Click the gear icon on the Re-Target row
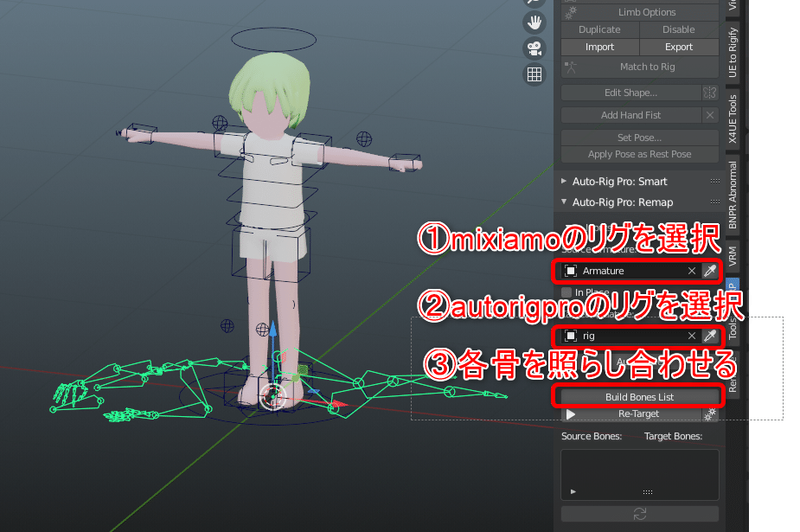Screen dimensions: 800x532 pyautogui.click(x=709, y=413)
